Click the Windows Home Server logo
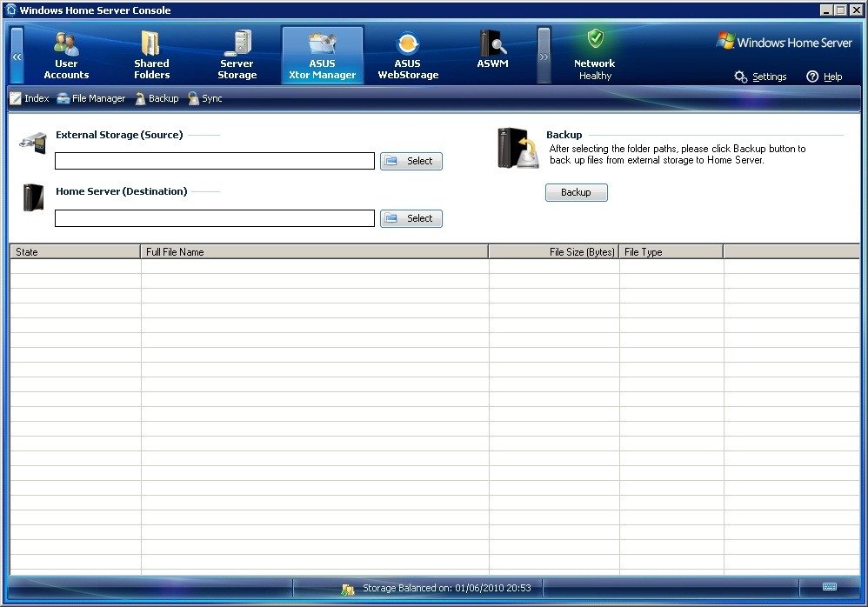 (x=784, y=42)
